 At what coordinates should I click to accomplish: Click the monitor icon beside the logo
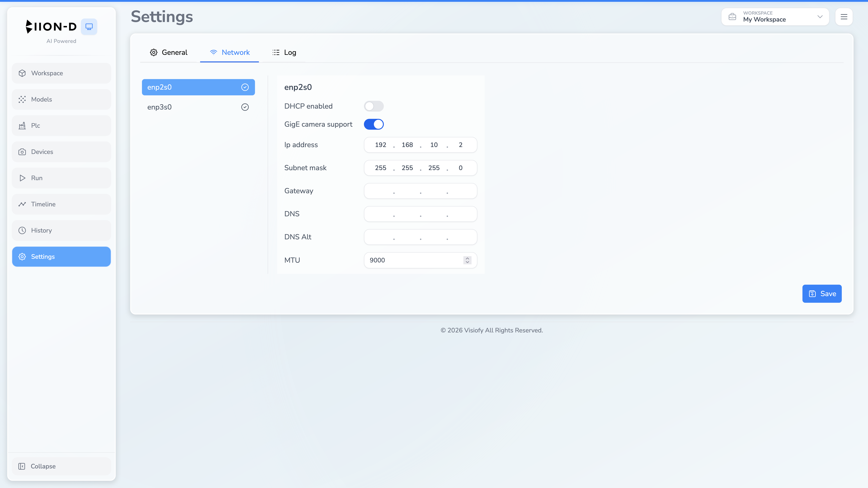(89, 27)
